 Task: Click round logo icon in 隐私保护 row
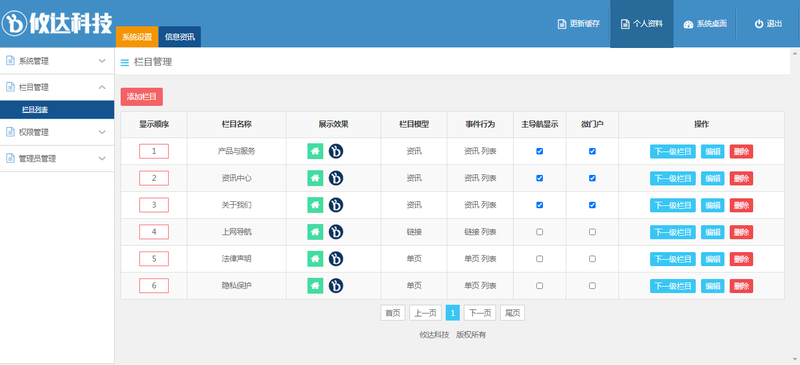(x=336, y=286)
